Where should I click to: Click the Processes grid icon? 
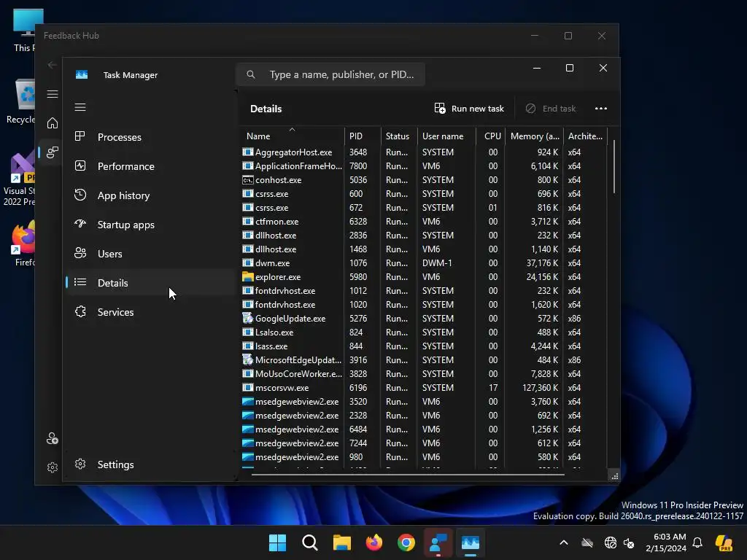point(80,136)
